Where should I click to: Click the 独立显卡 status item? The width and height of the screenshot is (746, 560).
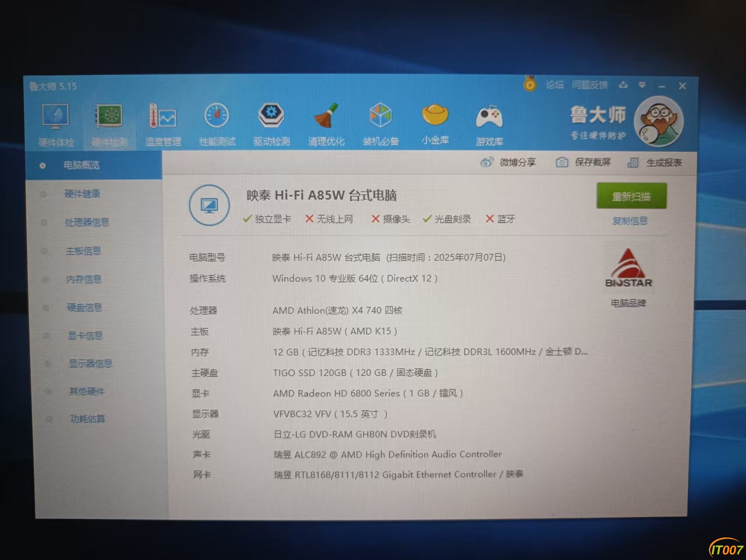[x=267, y=219]
